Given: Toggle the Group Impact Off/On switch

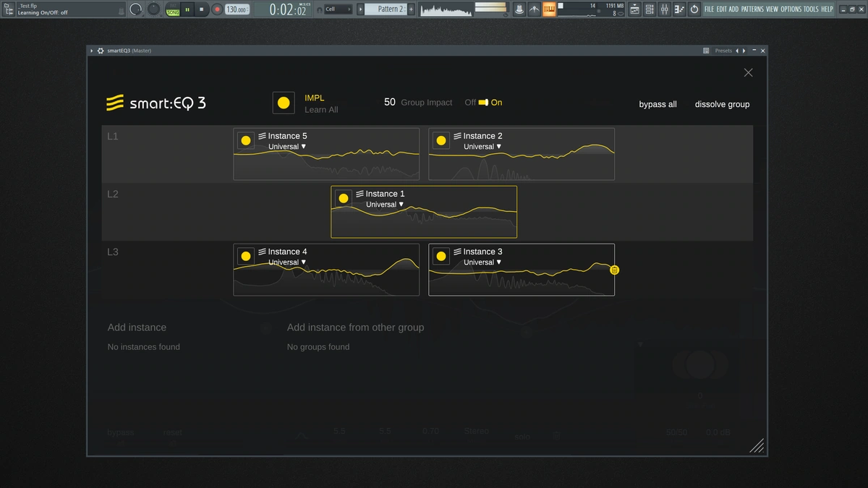Looking at the screenshot, I should pyautogui.click(x=483, y=102).
